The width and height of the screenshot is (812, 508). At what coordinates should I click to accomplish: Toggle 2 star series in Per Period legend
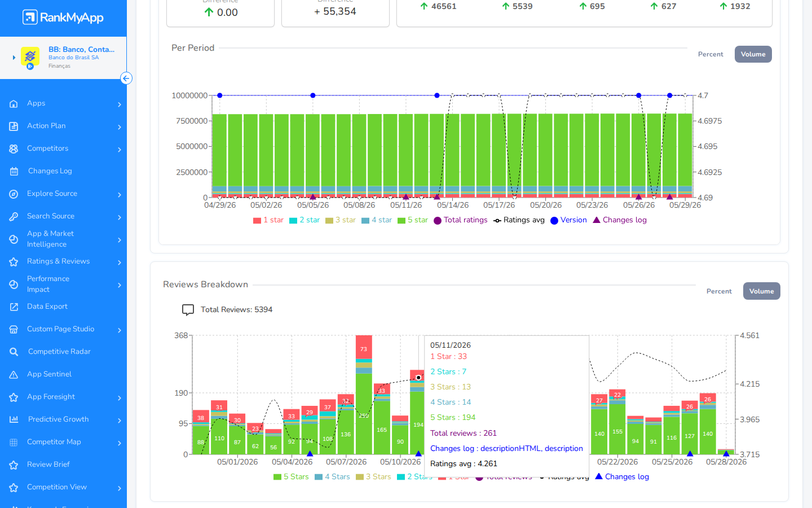point(304,220)
